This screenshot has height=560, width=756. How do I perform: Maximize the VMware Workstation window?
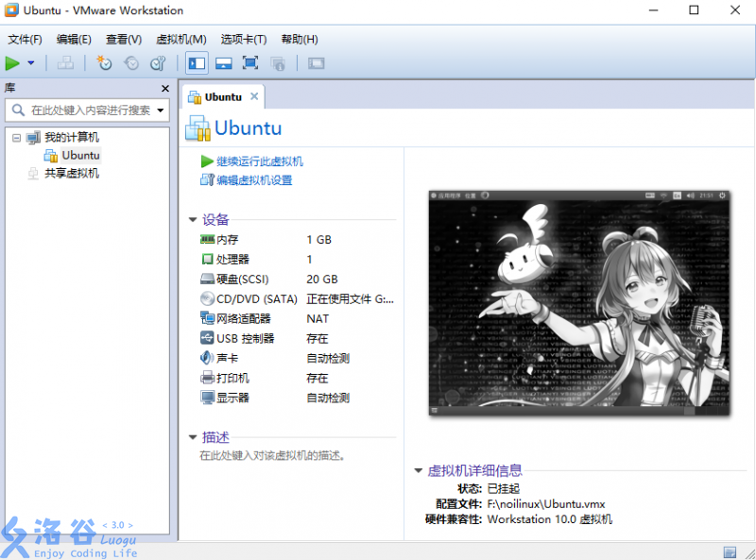click(694, 10)
